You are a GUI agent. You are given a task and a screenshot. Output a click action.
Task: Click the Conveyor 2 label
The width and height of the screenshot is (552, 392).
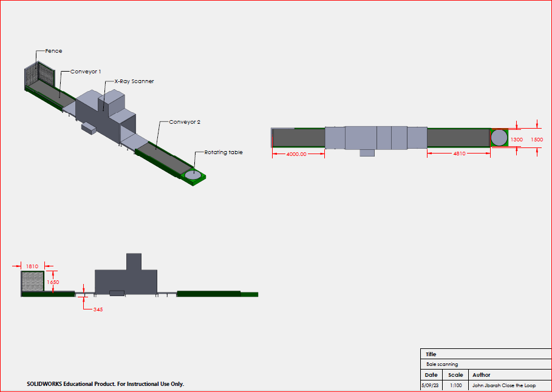[x=185, y=122]
